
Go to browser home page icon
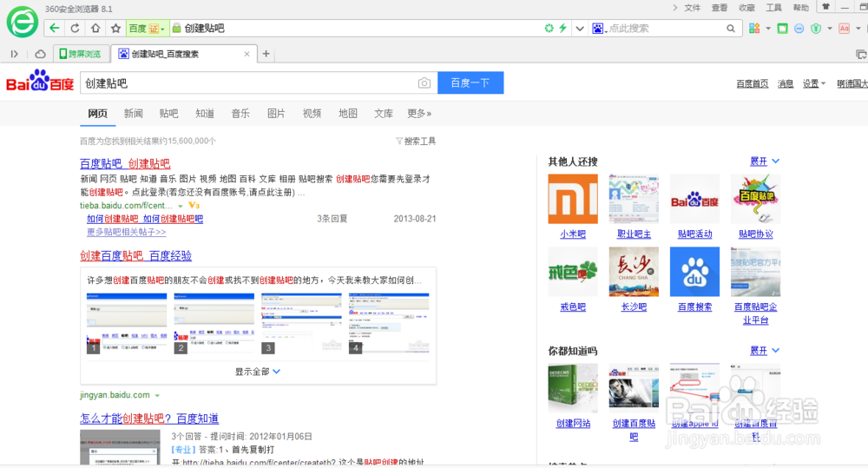(x=95, y=29)
